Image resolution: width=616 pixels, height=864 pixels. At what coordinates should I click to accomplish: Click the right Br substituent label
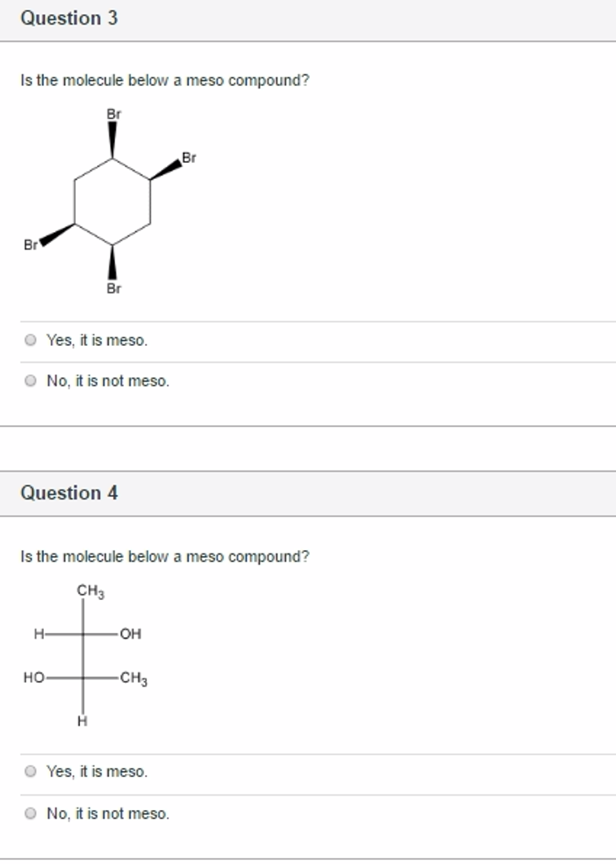[x=189, y=156]
